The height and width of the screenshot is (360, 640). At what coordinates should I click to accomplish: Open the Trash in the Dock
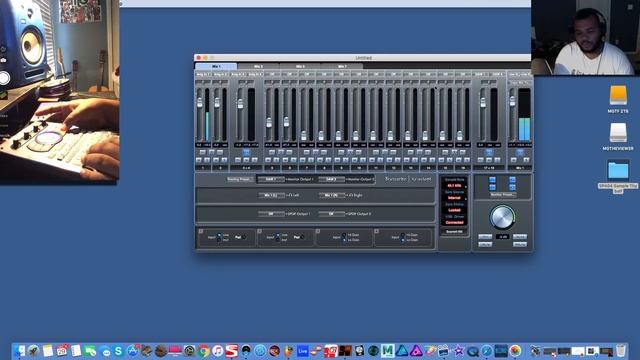click(620, 351)
